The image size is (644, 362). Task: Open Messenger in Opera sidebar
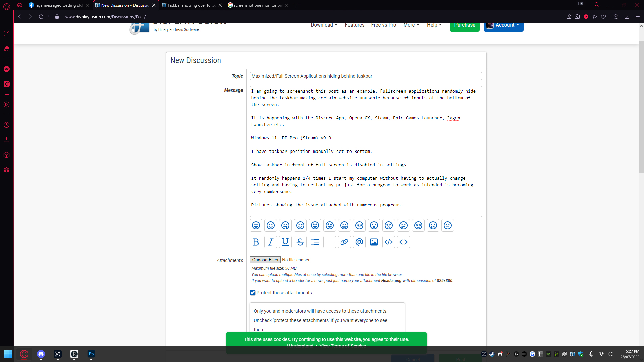[x=7, y=69]
